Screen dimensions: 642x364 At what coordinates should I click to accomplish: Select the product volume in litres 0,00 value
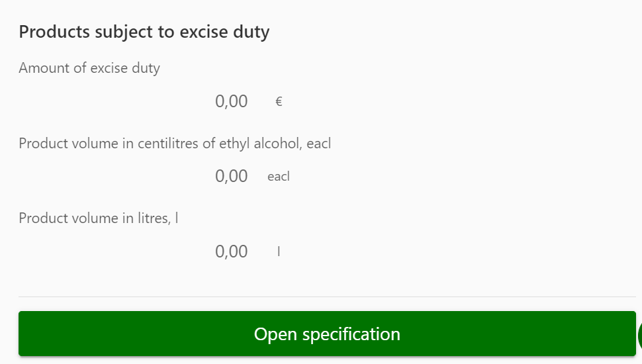coord(231,251)
